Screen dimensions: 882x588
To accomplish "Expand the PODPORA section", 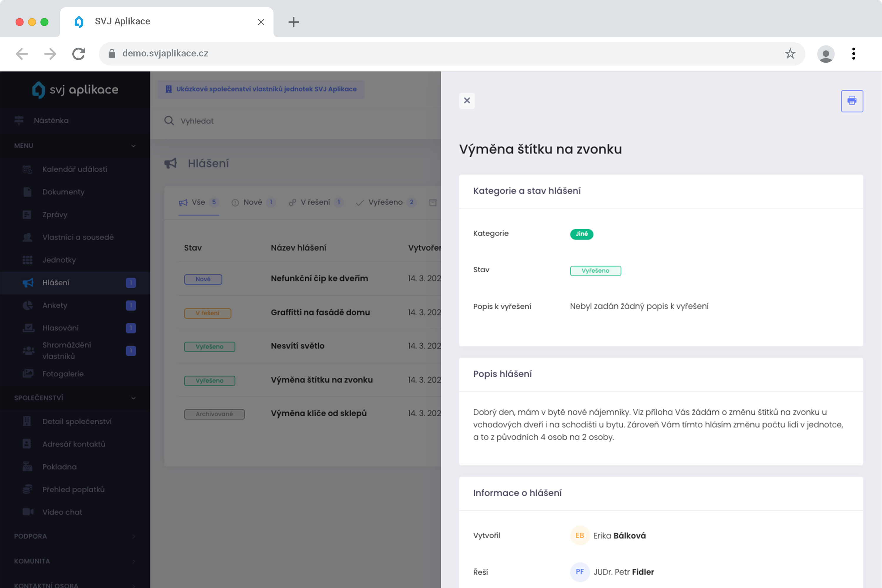I will coord(133,536).
